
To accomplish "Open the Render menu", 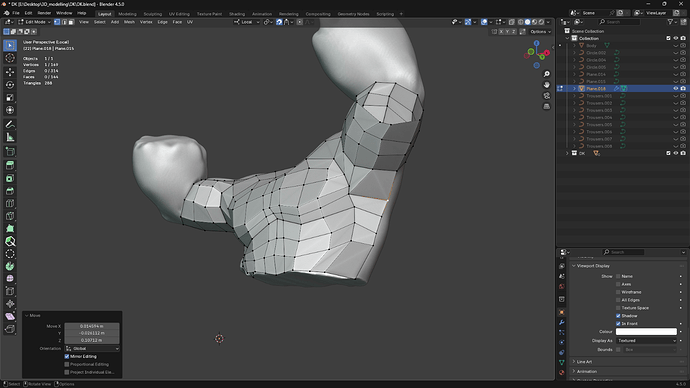I will [44, 13].
